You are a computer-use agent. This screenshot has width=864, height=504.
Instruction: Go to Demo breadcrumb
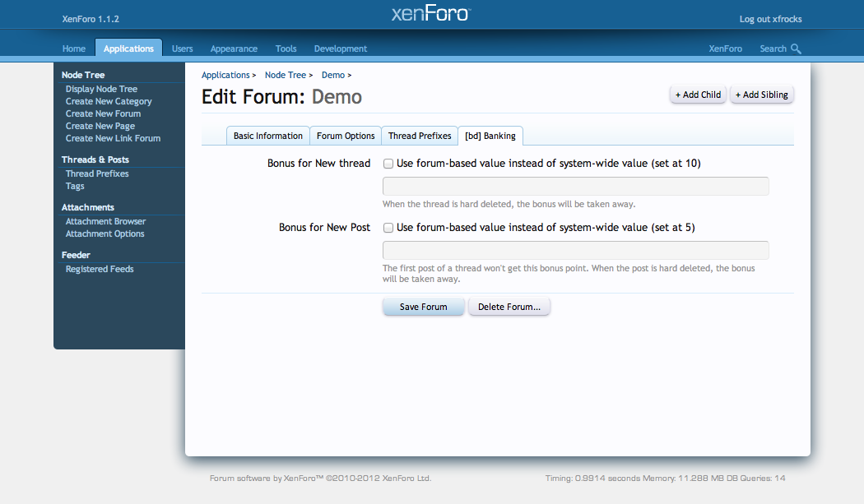[332, 75]
